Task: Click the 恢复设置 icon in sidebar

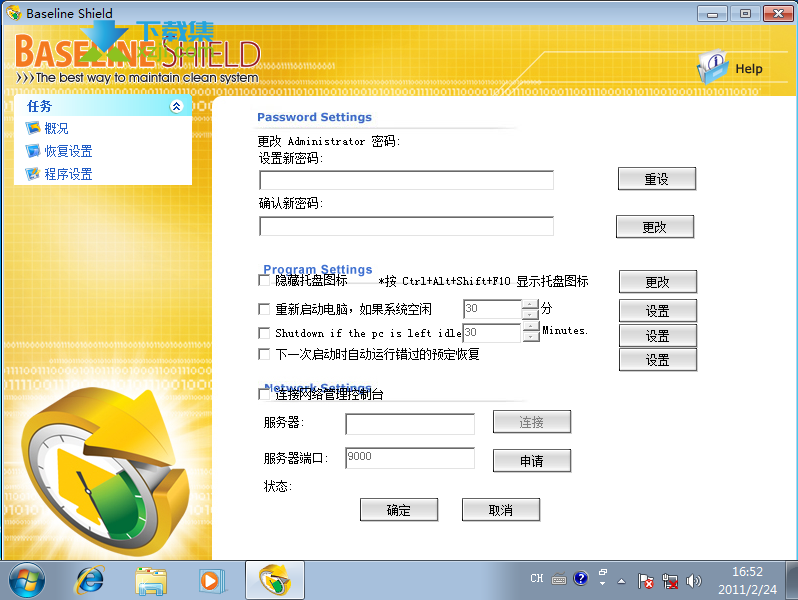Action: point(33,151)
